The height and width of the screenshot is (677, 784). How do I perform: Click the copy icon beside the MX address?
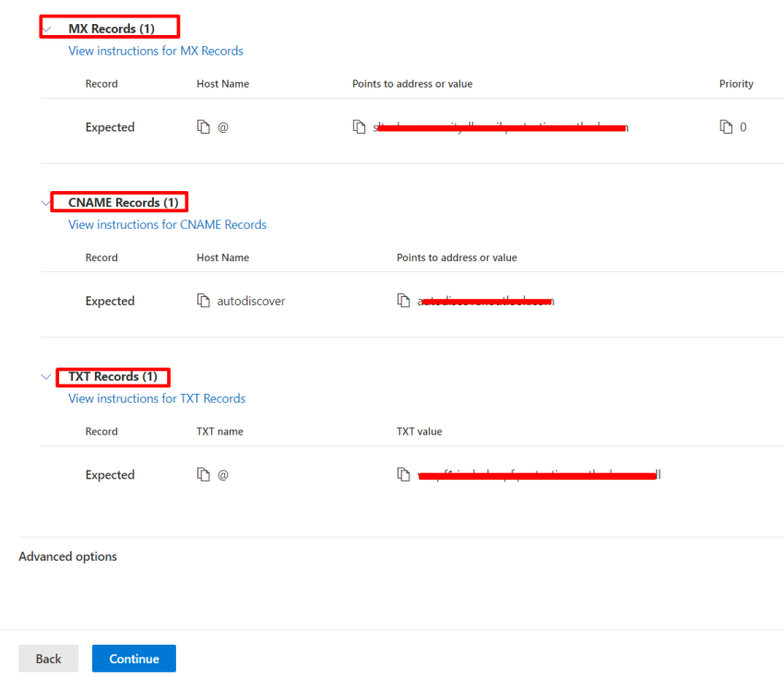(x=359, y=126)
